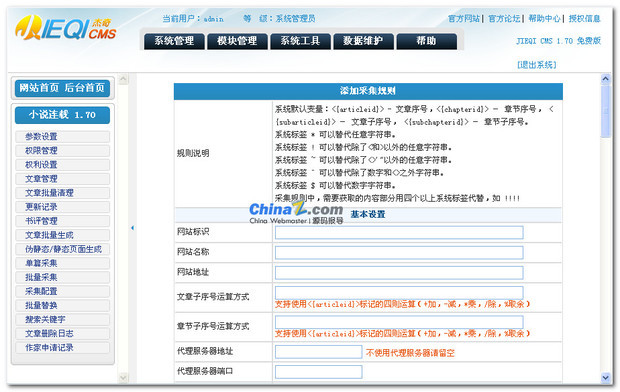The width and height of the screenshot is (620, 392).
Task: Open 采集配置 in sidebar
Action: tap(62, 292)
